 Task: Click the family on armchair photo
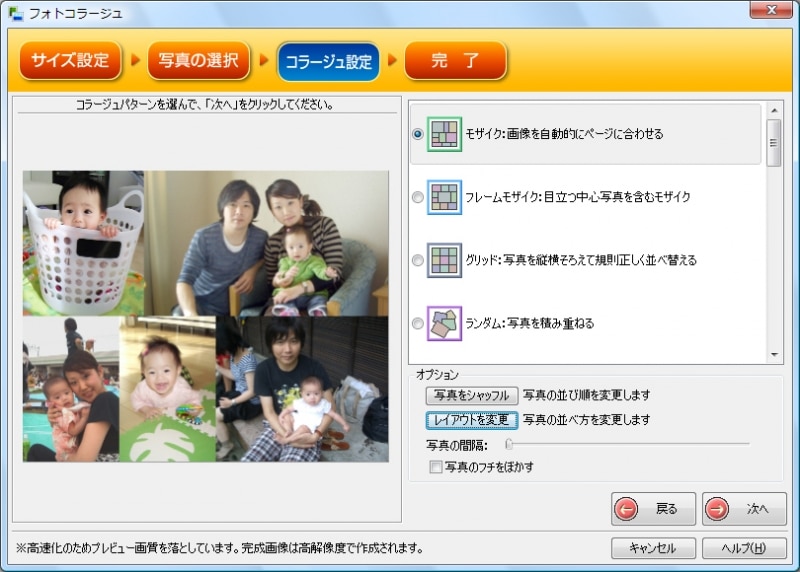click(x=266, y=243)
